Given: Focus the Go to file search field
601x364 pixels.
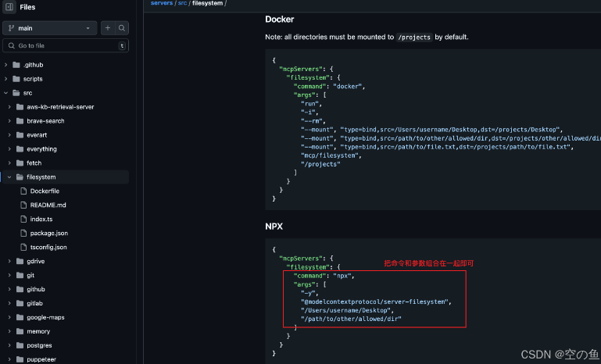Looking at the screenshot, I should [x=66, y=46].
